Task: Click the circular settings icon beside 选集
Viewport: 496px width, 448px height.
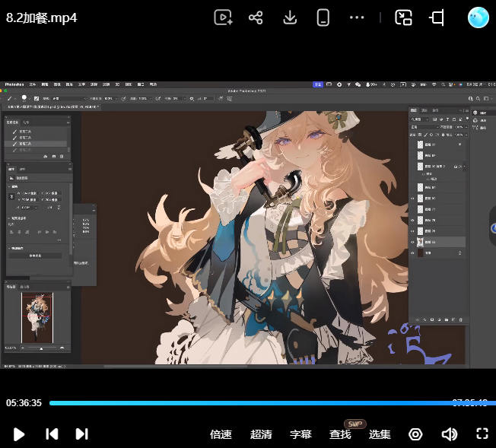Action: tap(415, 434)
